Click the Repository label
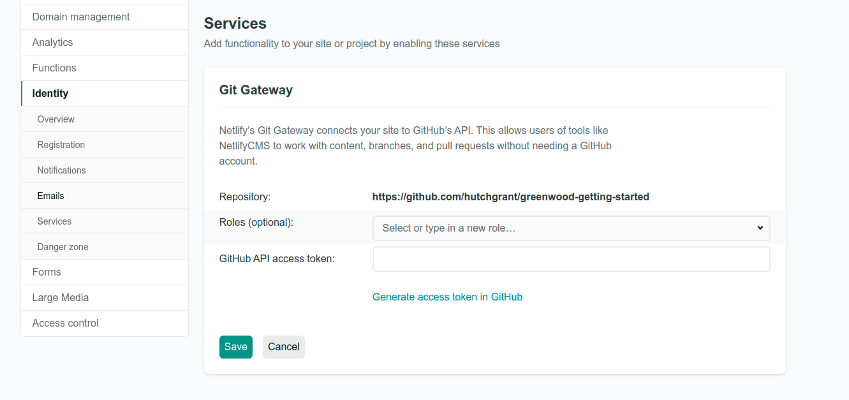Viewport: 849px width, 400px height. pyautogui.click(x=245, y=197)
